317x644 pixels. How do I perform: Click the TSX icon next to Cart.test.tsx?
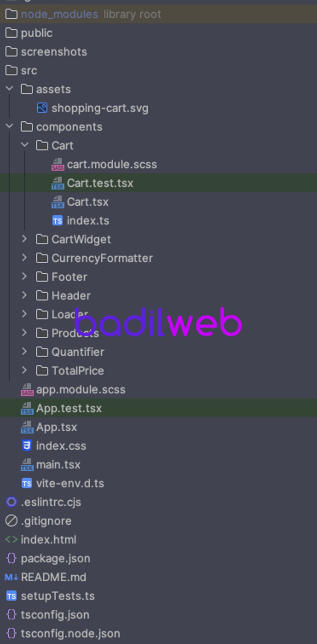pos(58,183)
